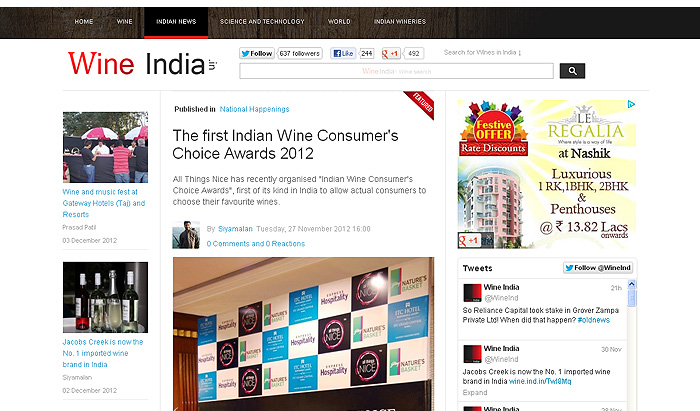Click author Siyamalan's avatar photo
Viewport: 700px width, 411px height.
[186, 235]
